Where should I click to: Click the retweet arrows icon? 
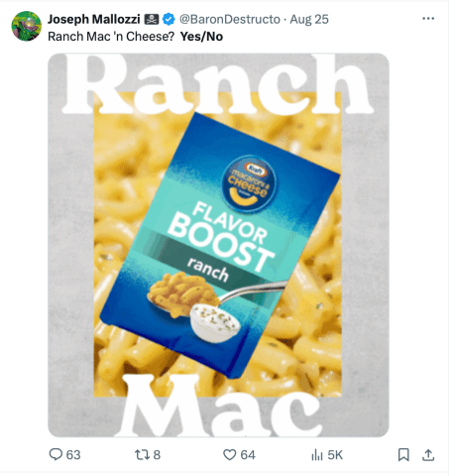(x=143, y=455)
